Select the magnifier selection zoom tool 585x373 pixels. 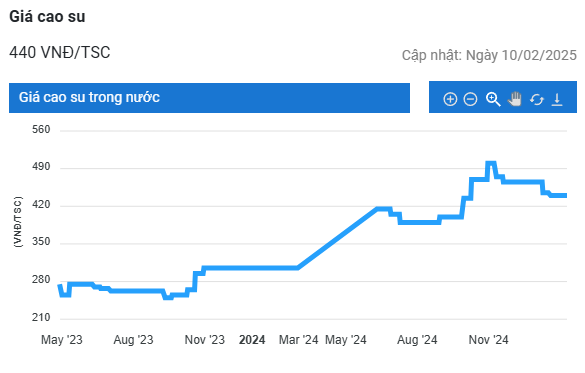493,99
